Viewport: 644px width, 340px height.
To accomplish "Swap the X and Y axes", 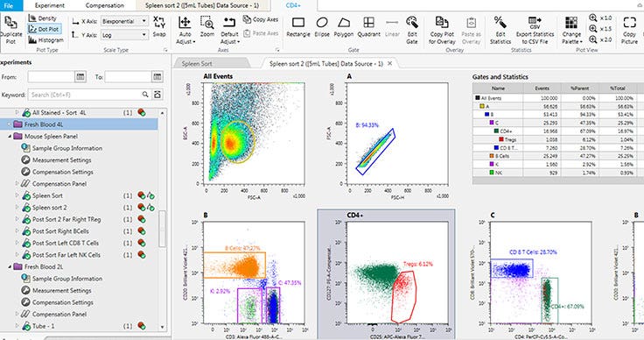I will [x=159, y=27].
